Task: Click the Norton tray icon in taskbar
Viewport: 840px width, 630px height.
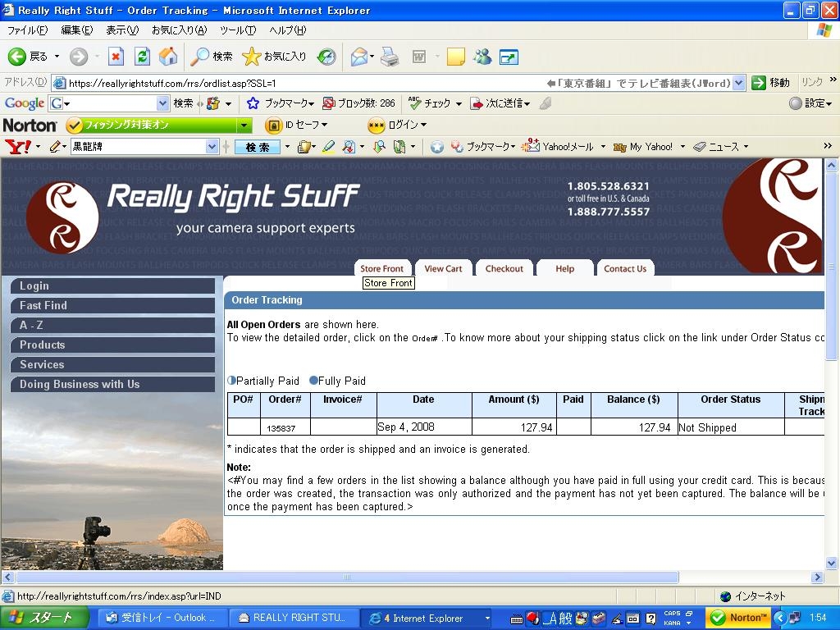Action: (x=718, y=618)
